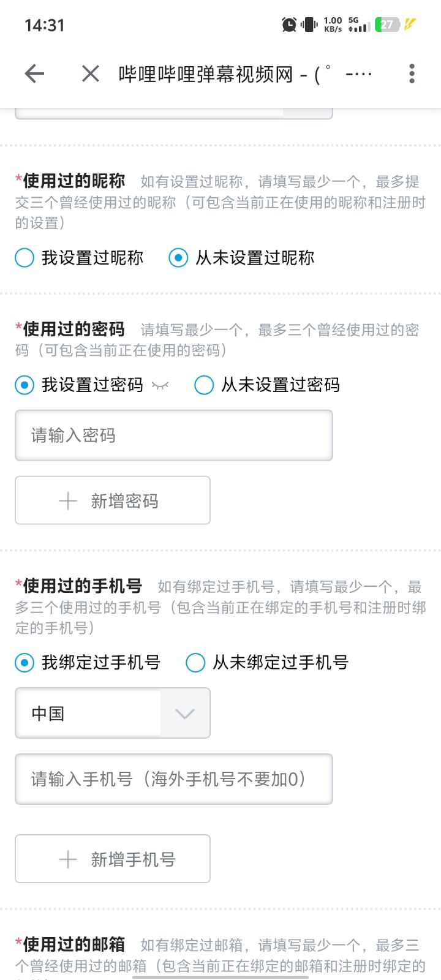Choose the 从未设置过密码 radio option
441x980 pixels.
coord(204,385)
